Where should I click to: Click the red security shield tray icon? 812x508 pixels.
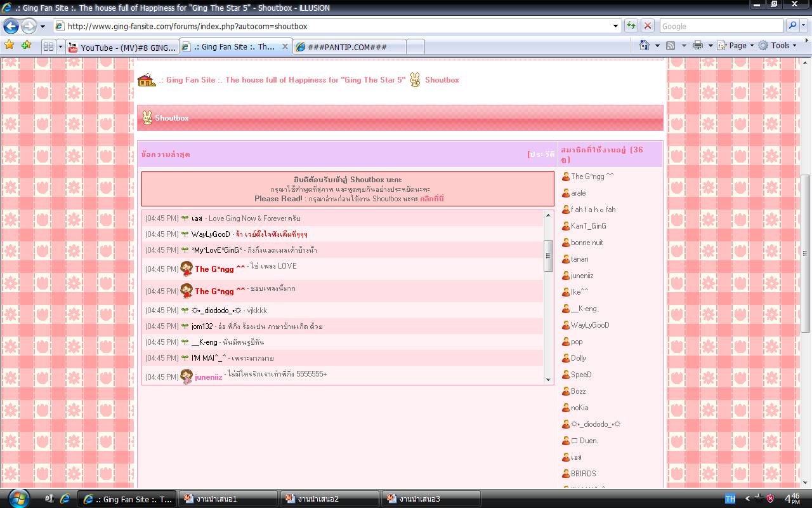click(x=770, y=499)
